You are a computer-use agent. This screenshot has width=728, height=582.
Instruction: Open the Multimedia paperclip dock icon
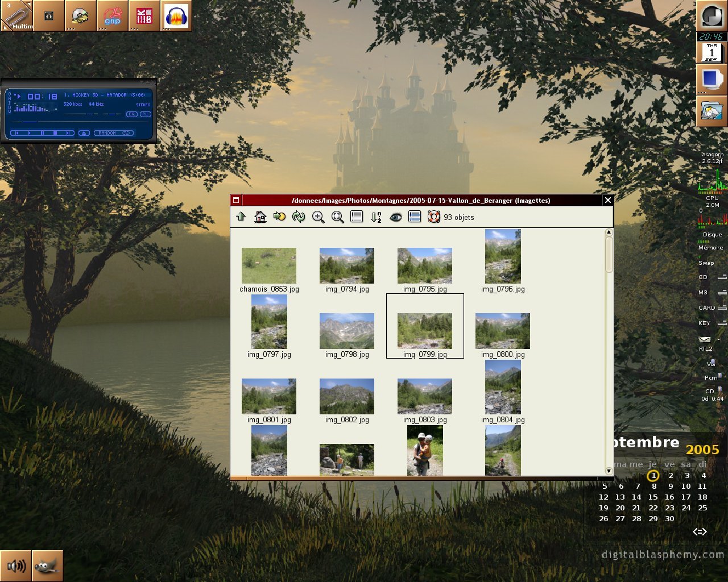coord(16,15)
